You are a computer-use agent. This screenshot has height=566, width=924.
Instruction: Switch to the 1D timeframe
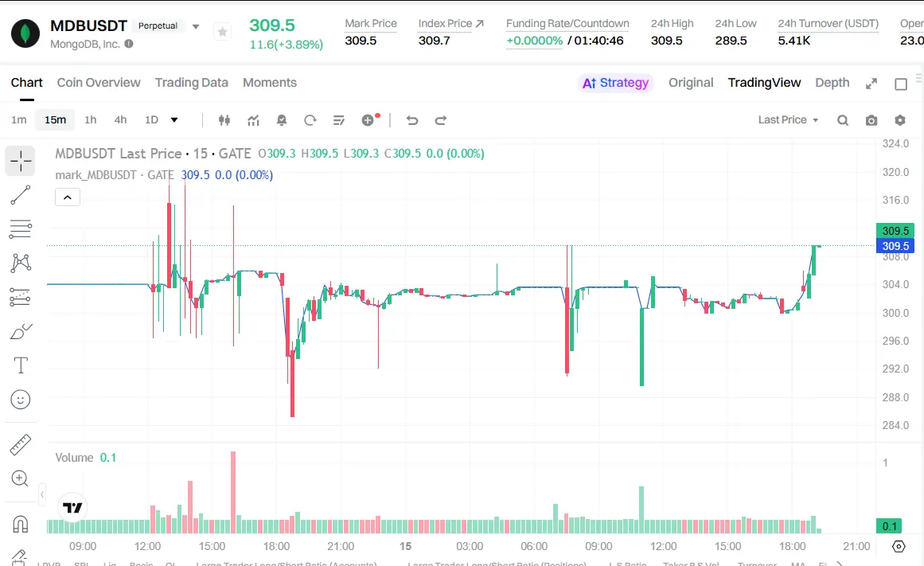(151, 119)
